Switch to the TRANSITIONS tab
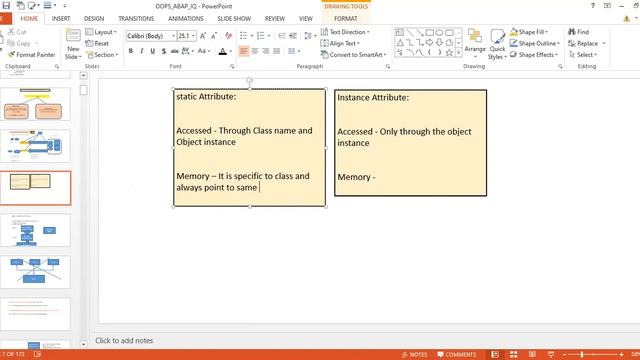Image resolution: width=640 pixels, height=360 pixels. coord(136,18)
